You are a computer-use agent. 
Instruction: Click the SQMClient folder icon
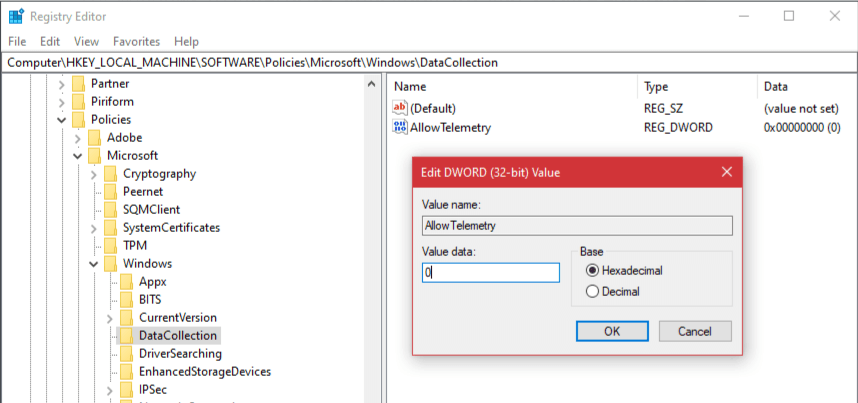[x=110, y=210]
